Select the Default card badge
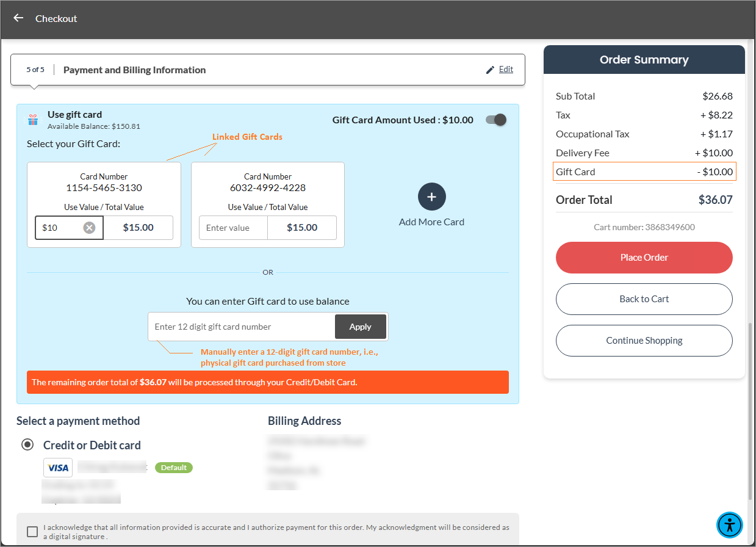Screen dimensions: 756x547 tap(174, 468)
